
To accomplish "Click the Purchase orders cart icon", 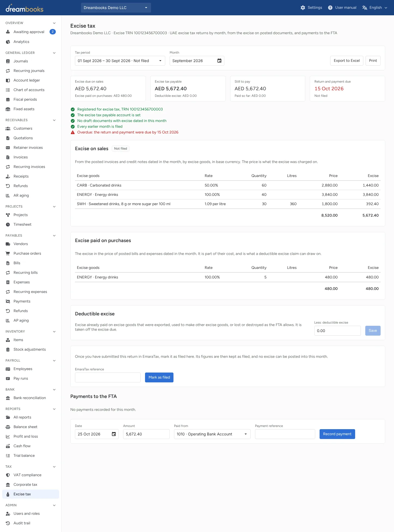I will (x=8, y=254).
